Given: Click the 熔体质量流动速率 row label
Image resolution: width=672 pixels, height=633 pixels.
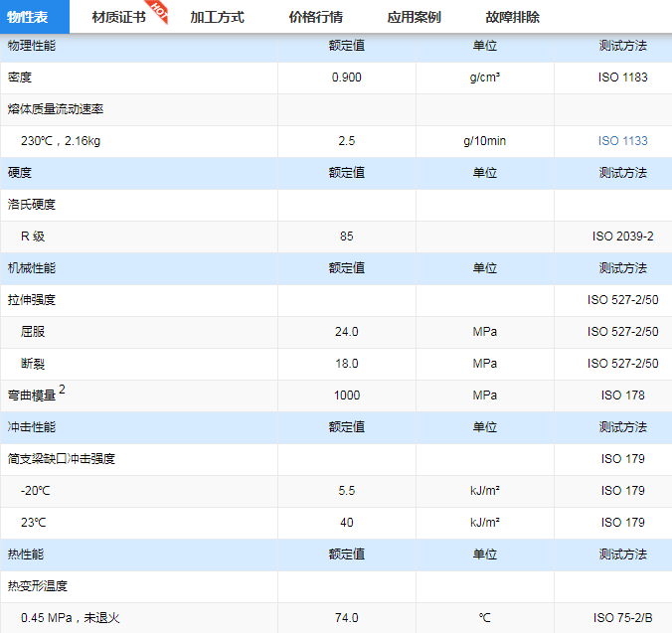Looking at the screenshot, I should point(55,109).
